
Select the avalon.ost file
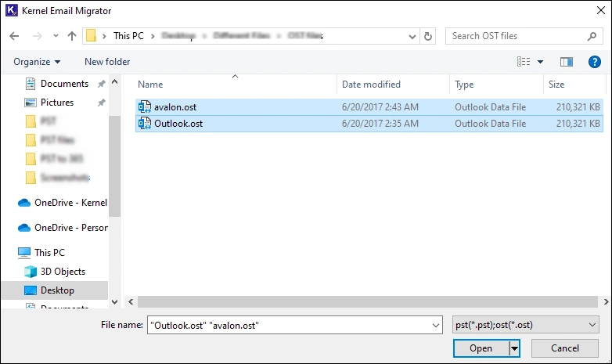pos(369,107)
